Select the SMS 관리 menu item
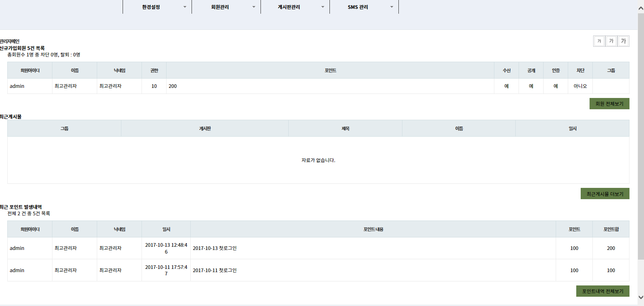 [358, 7]
